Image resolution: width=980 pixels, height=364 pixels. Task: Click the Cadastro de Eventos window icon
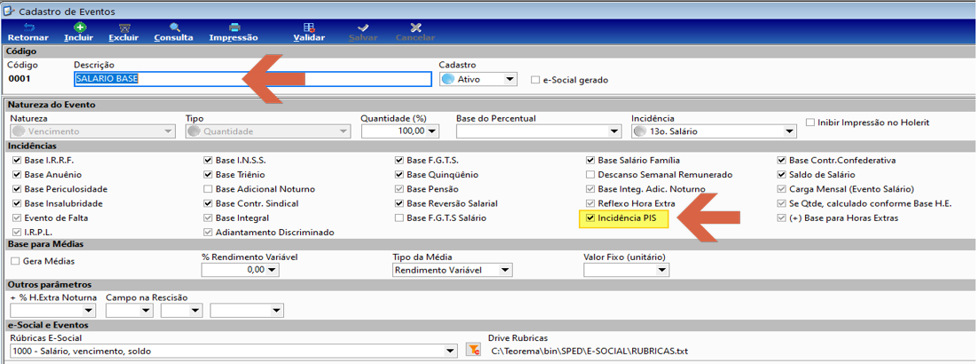tap(9, 10)
